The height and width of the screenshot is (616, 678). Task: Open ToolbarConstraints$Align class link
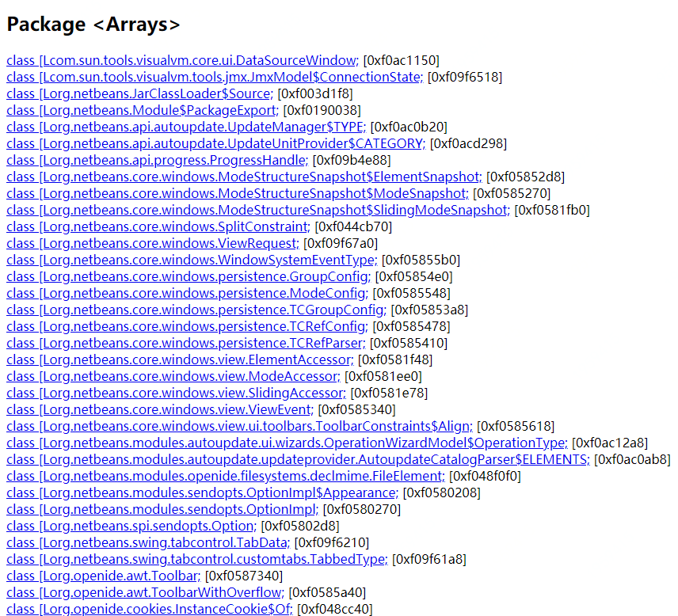[239, 427]
